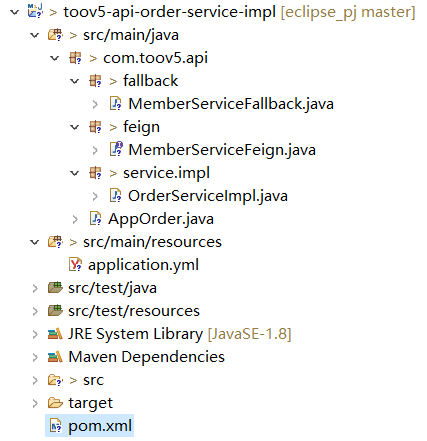The width and height of the screenshot is (427, 441).
Task: Select the src/main/resources label
Action: click(x=152, y=242)
